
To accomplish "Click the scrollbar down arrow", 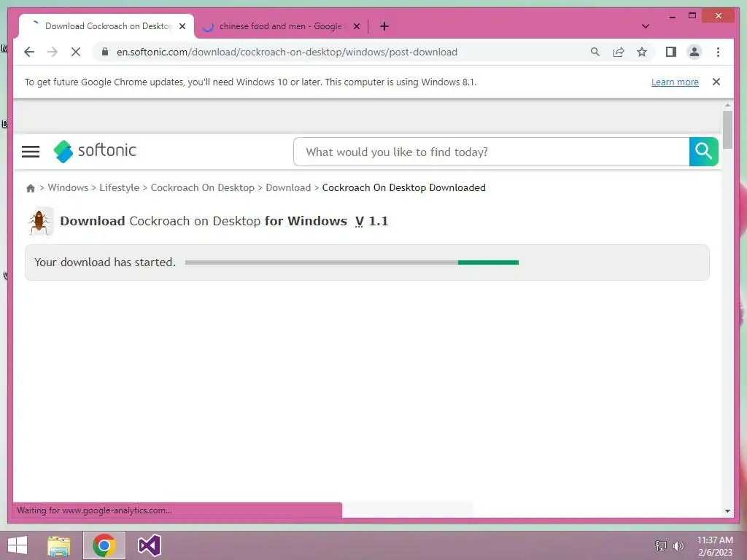I will tap(727, 511).
